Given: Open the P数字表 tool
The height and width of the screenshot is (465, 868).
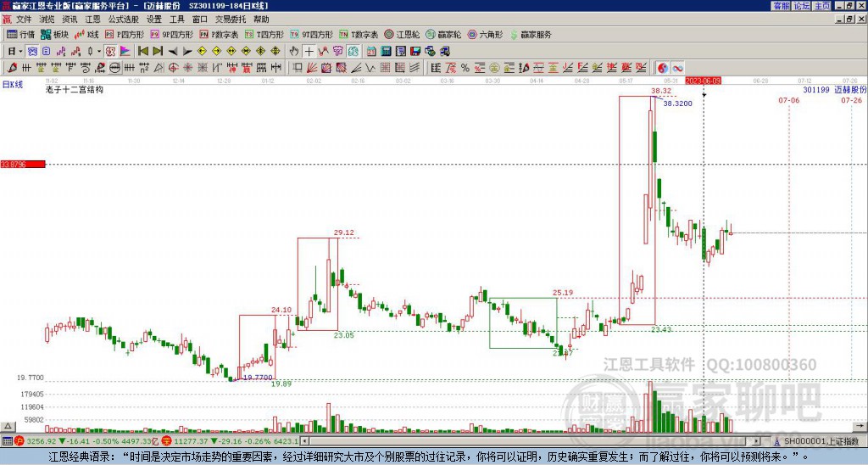Looking at the screenshot, I should pos(219,34).
